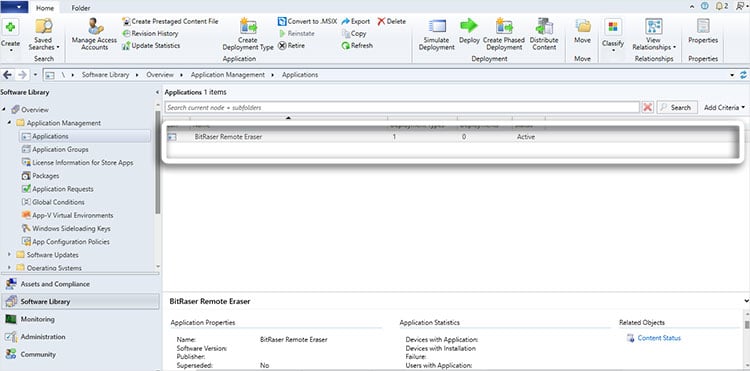750x371 pixels.
Task: Click the Forward navigation arrow
Action: [22, 75]
